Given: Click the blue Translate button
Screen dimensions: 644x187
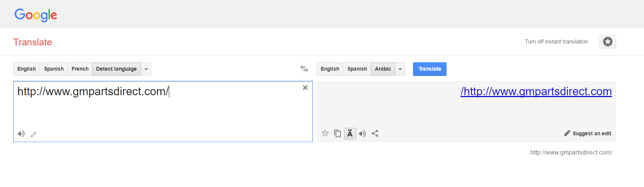Looking at the screenshot, I should [x=430, y=69].
